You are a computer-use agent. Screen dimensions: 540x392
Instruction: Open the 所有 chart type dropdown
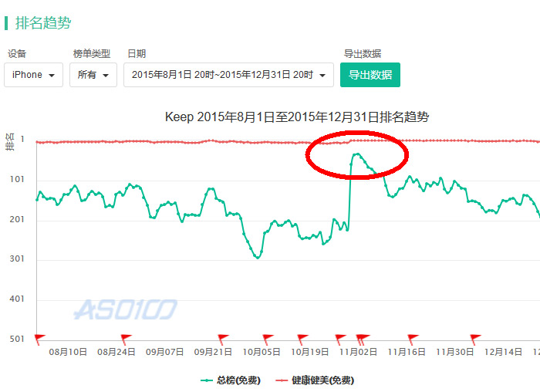93,75
